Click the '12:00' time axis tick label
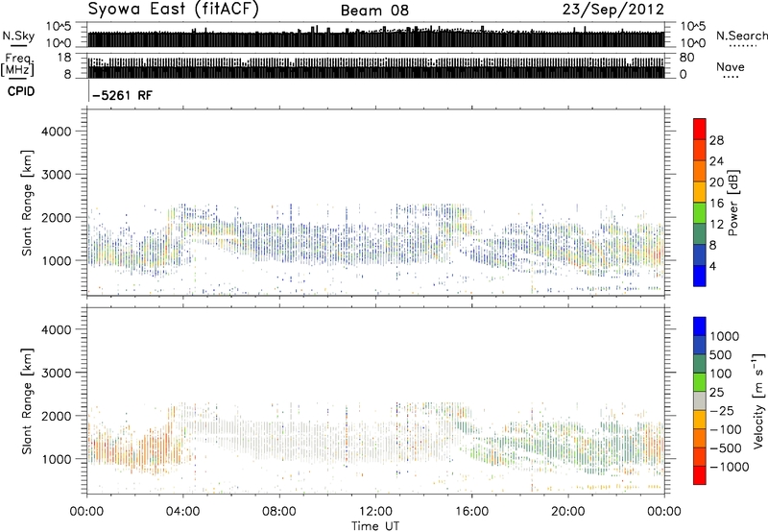This screenshot has width=768, height=532. [375, 512]
